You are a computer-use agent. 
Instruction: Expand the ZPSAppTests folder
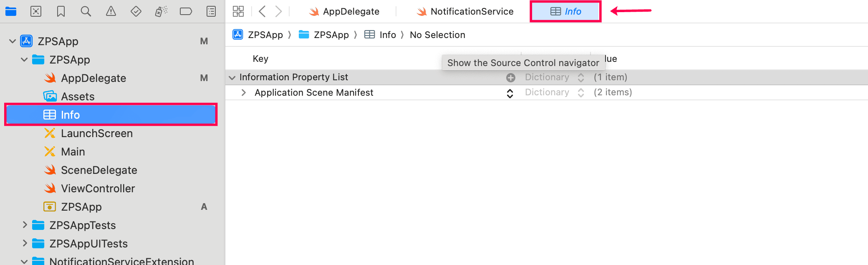25,225
